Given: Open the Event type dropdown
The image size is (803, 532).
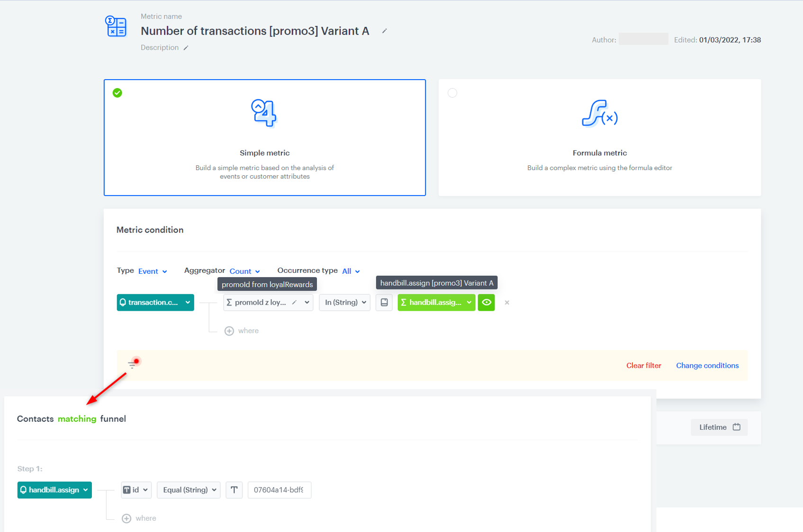Looking at the screenshot, I should pyautogui.click(x=152, y=271).
